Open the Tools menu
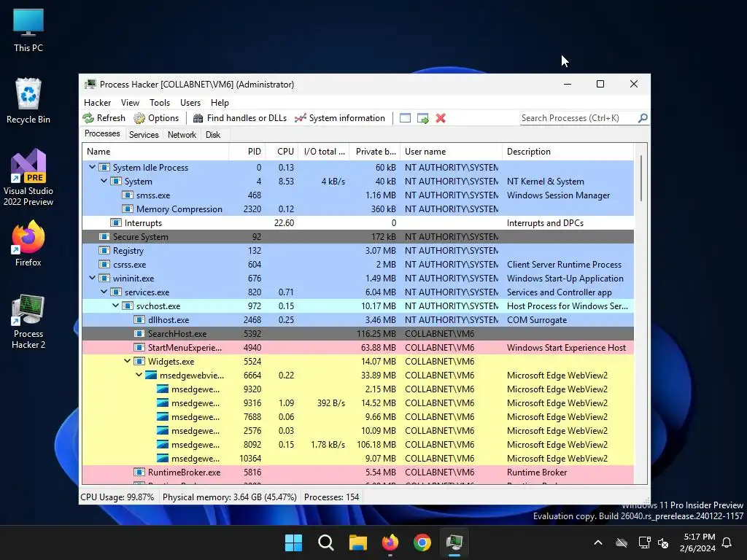Screen dimensions: 747x560 point(160,102)
